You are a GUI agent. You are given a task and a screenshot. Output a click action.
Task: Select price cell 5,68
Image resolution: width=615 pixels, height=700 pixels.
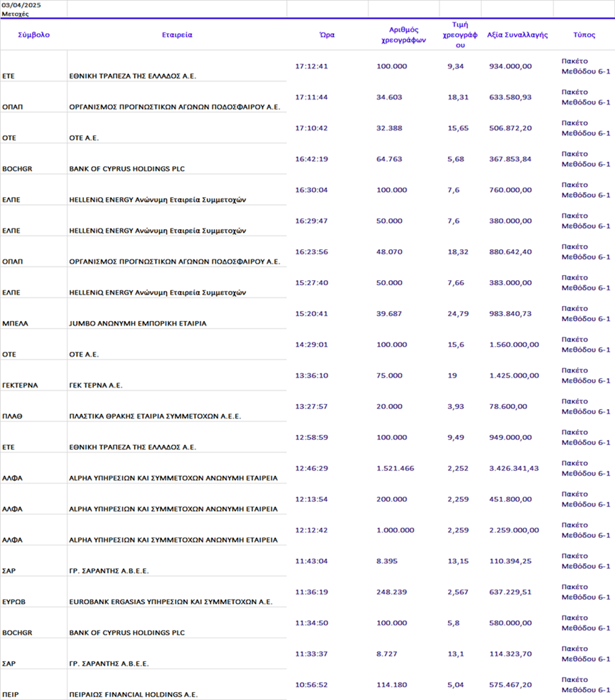click(x=456, y=159)
